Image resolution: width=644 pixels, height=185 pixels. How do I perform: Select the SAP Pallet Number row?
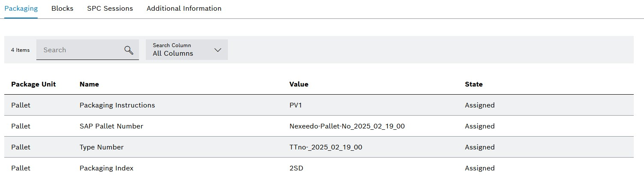319,126
